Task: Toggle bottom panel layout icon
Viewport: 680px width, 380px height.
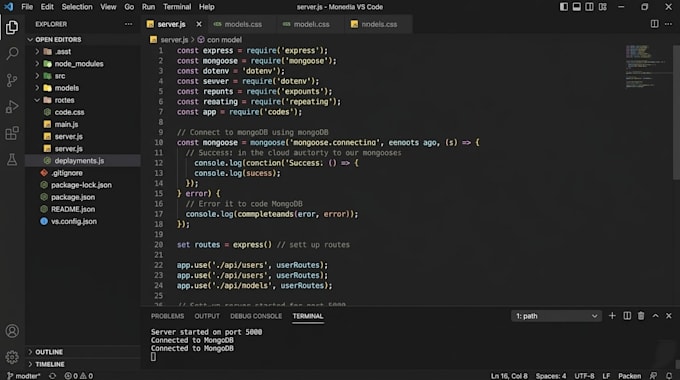Action: point(577,7)
